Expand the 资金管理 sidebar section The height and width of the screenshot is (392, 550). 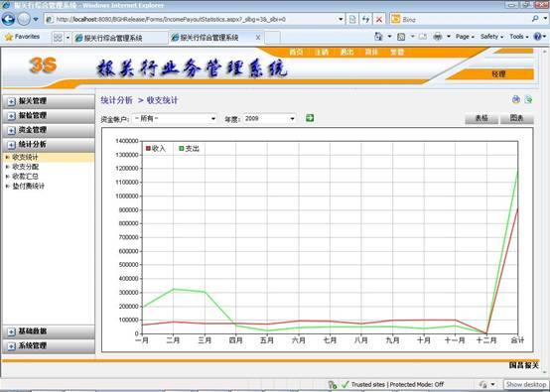click(49, 130)
